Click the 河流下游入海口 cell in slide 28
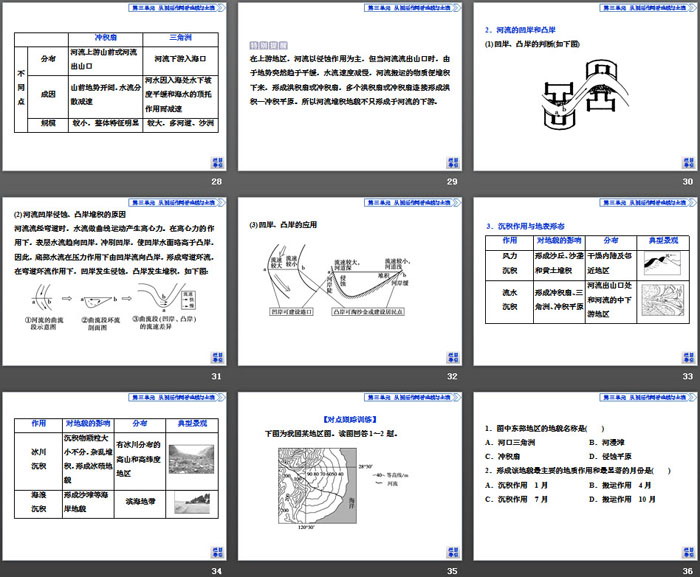 tap(181, 59)
